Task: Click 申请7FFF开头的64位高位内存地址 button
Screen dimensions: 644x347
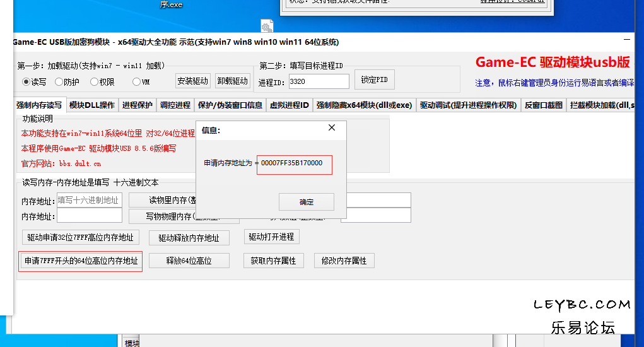Action: [x=81, y=261]
